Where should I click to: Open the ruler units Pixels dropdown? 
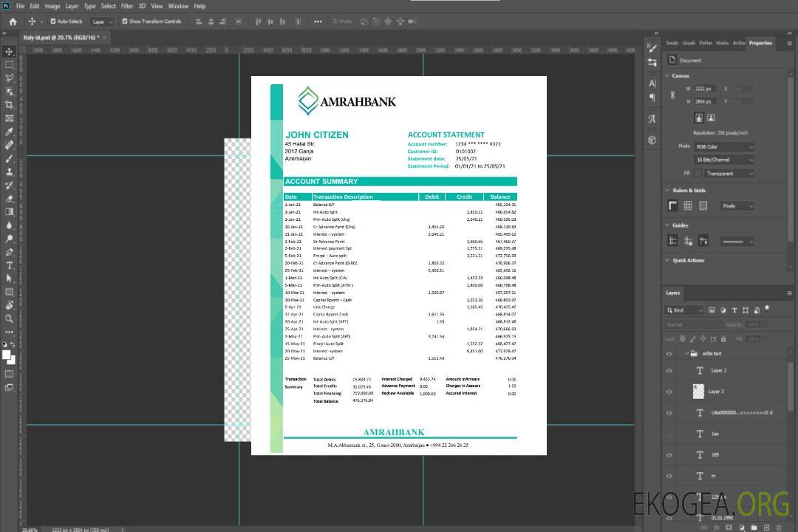(x=737, y=205)
